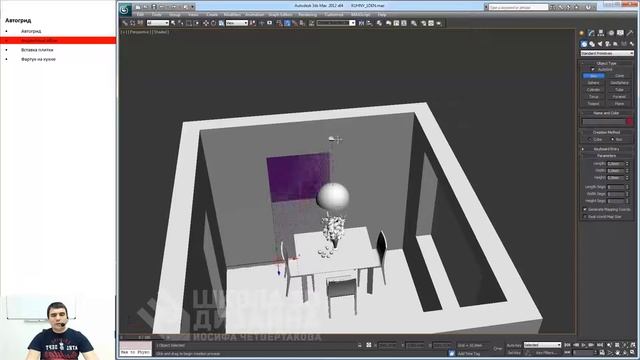Switch to the Display command panel tab
Viewport: 640px width, 360px height.
coord(620,33)
